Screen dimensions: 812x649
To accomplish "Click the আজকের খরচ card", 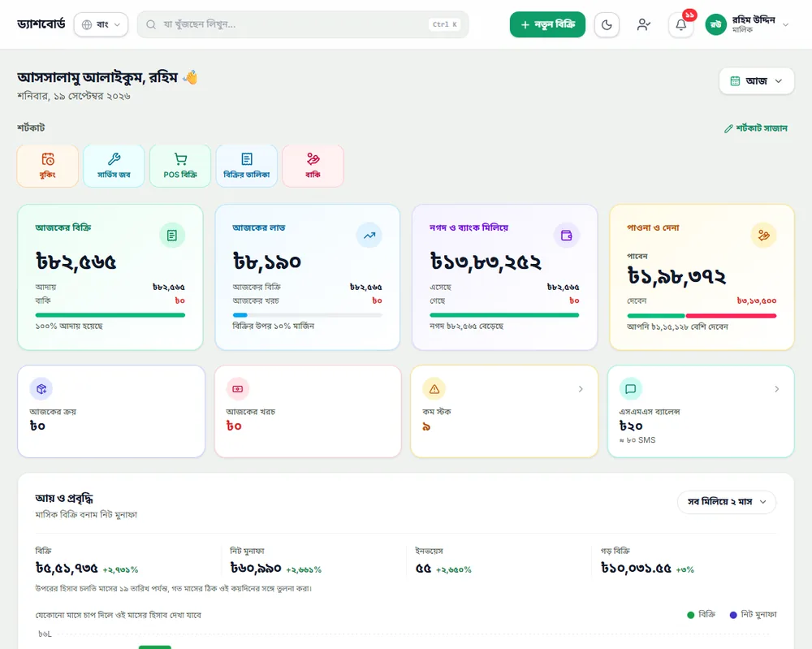I will pos(308,411).
